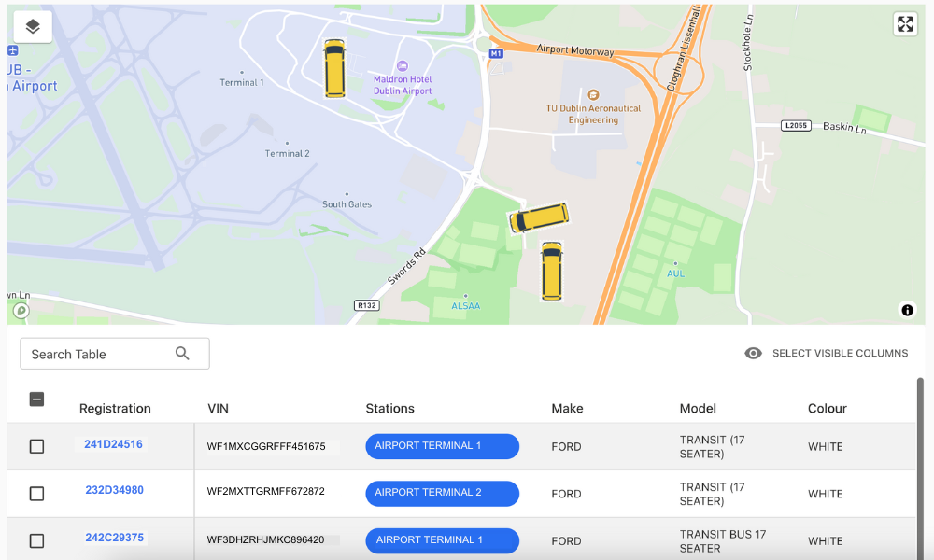Select the vertical bus below the roundabout
The image size is (934, 560).
552,272
